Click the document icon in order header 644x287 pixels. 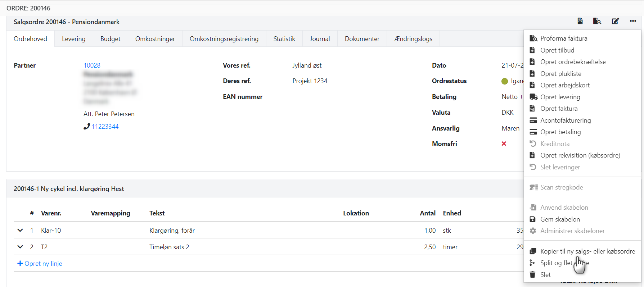pyautogui.click(x=580, y=21)
